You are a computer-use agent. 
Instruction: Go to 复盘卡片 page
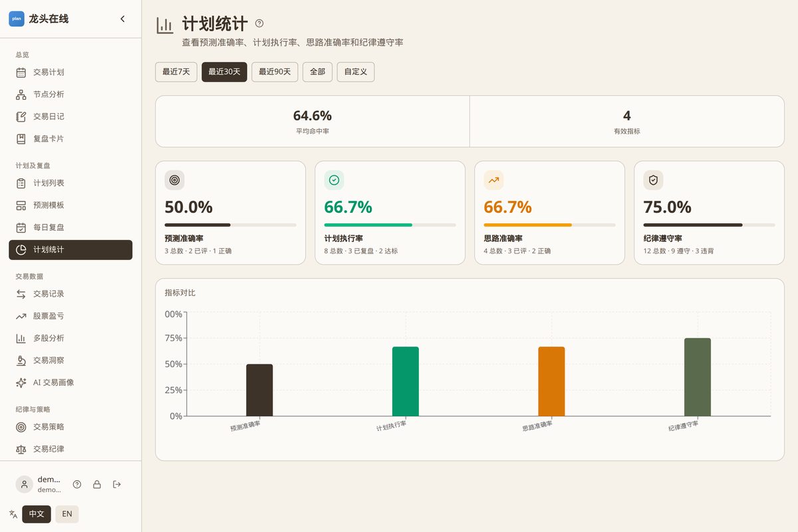pos(70,139)
